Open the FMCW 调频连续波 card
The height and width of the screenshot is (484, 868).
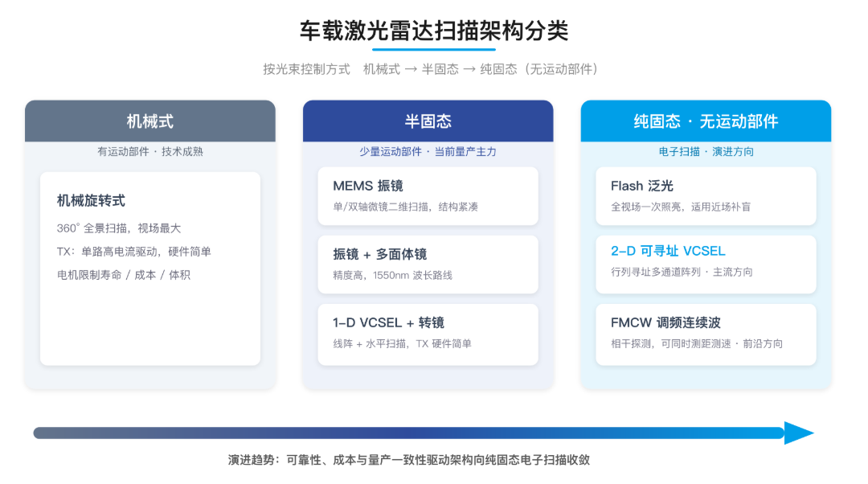tap(706, 334)
